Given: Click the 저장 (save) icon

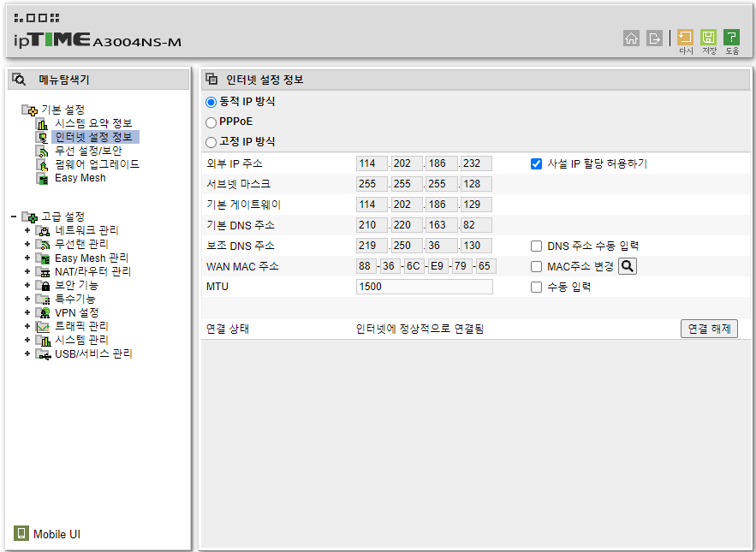Looking at the screenshot, I should coord(708,37).
